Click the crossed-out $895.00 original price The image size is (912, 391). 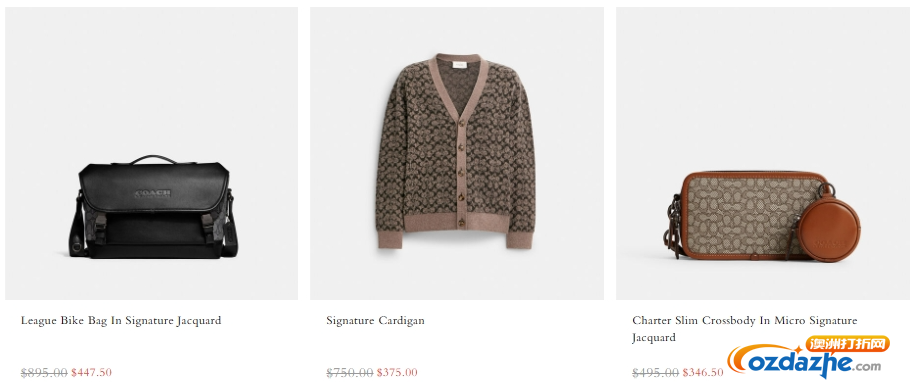(44, 372)
